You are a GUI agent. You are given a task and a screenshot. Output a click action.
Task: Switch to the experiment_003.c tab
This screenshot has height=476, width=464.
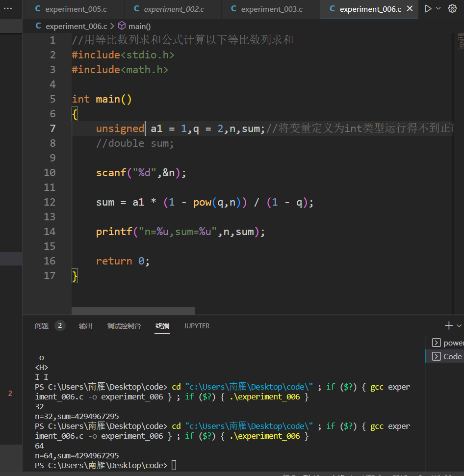271,9
